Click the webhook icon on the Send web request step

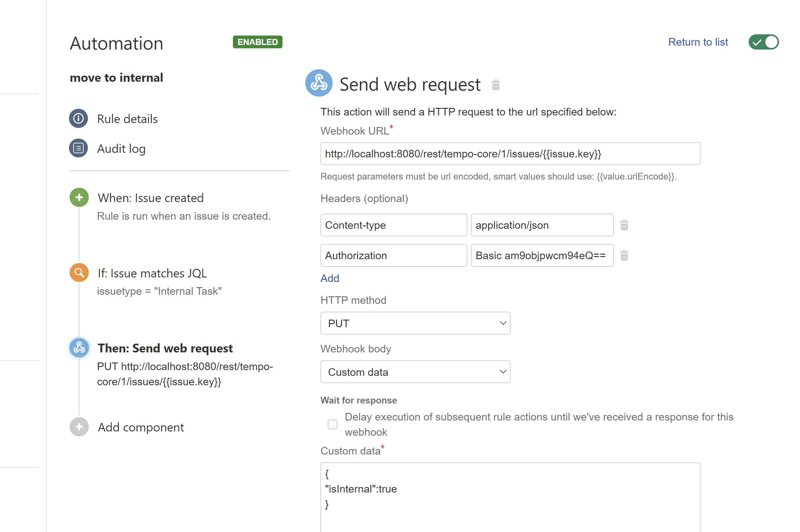(79, 348)
